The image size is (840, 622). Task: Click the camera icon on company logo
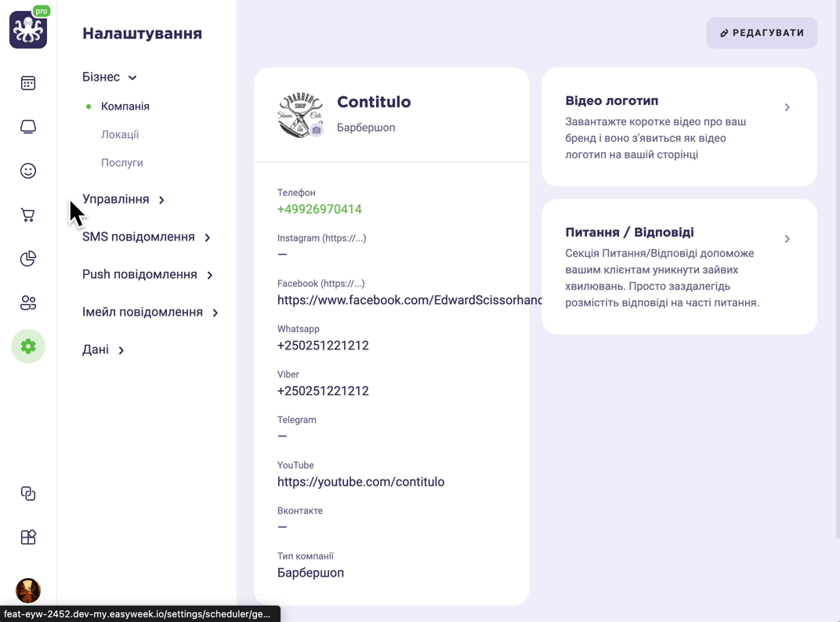(x=317, y=130)
